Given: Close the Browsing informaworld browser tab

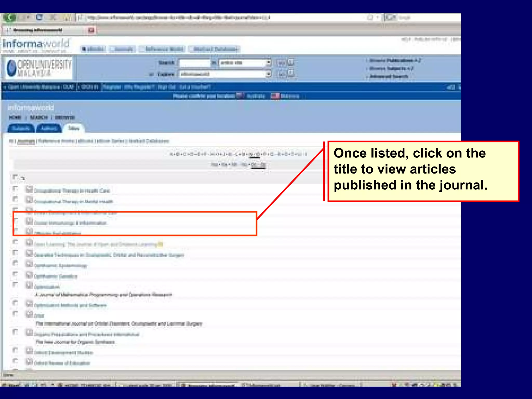Looking at the screenshot, I should (91, 30).
